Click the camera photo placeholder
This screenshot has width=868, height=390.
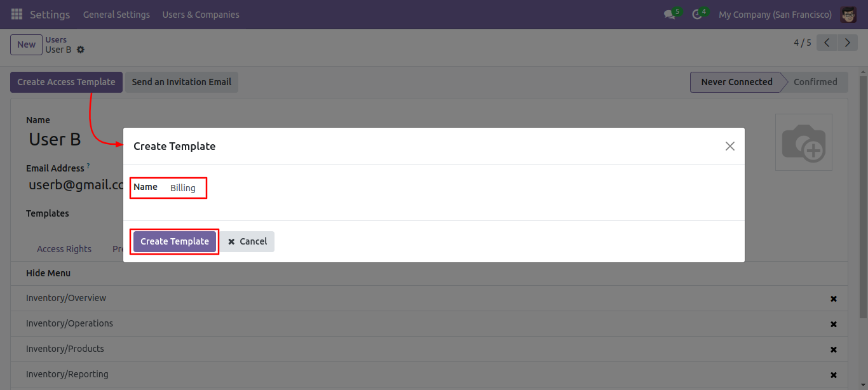point(803,142)
